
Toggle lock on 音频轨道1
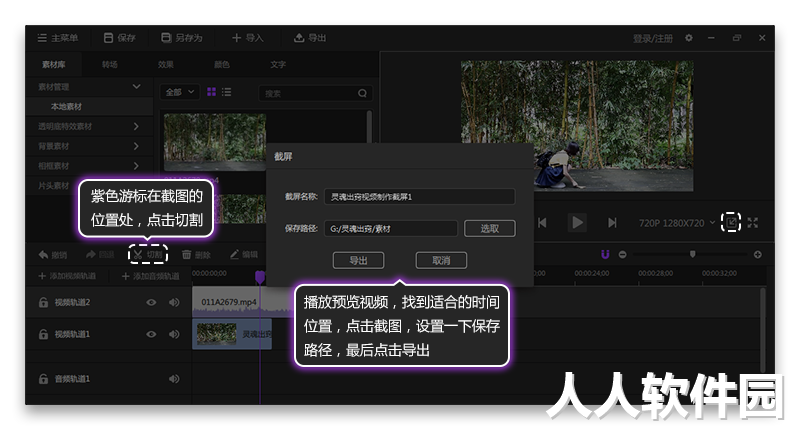(43, 379)
